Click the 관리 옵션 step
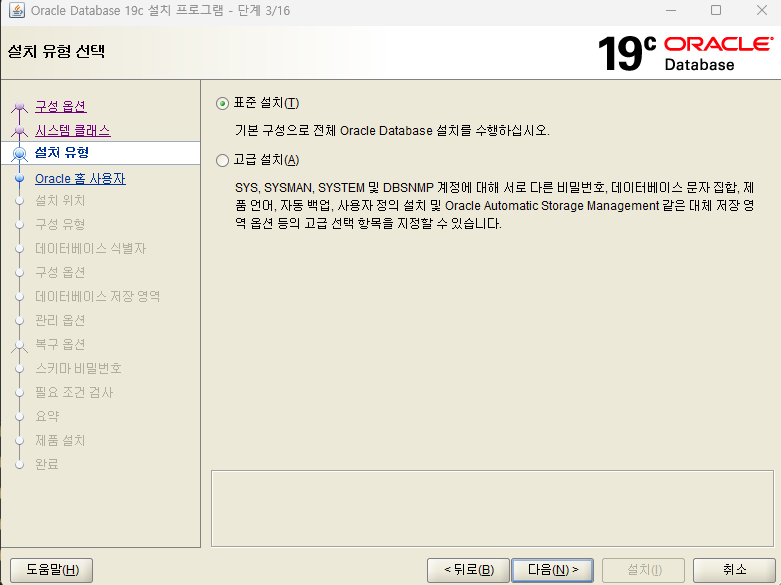The width and height of the screenshot is (781, 585). coord(60,320)
